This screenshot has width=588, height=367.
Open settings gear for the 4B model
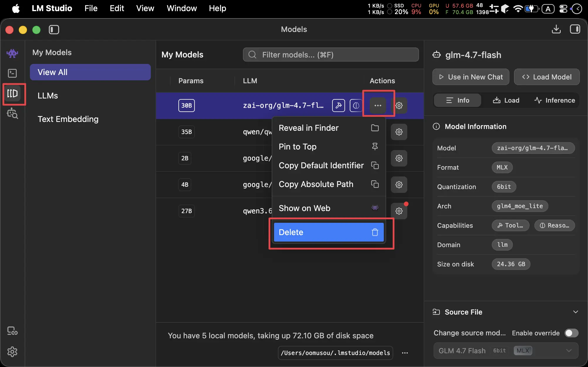pos(399,185)
